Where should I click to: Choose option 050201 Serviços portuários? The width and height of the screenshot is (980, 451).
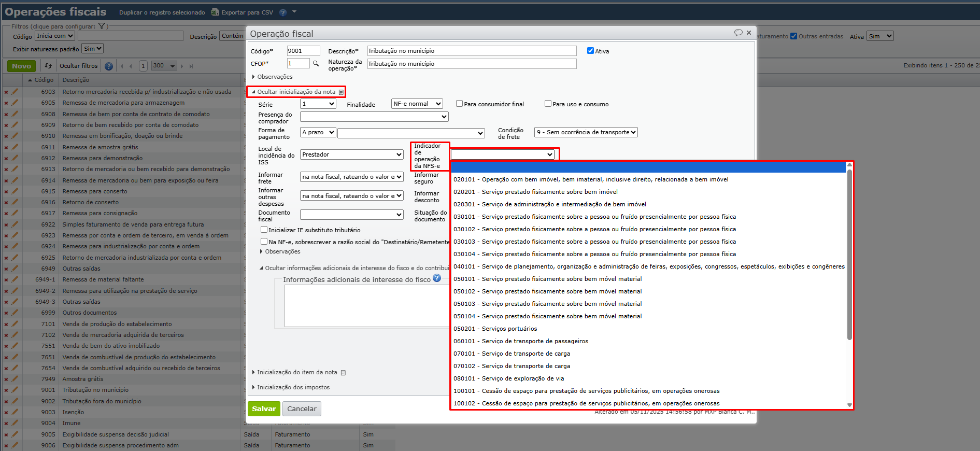click(648, 329)
